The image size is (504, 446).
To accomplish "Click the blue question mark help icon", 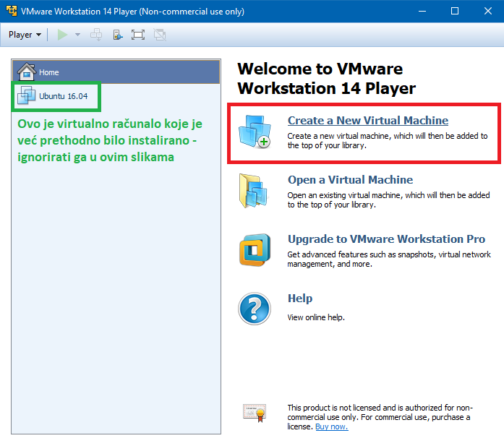I will point(255,309).
